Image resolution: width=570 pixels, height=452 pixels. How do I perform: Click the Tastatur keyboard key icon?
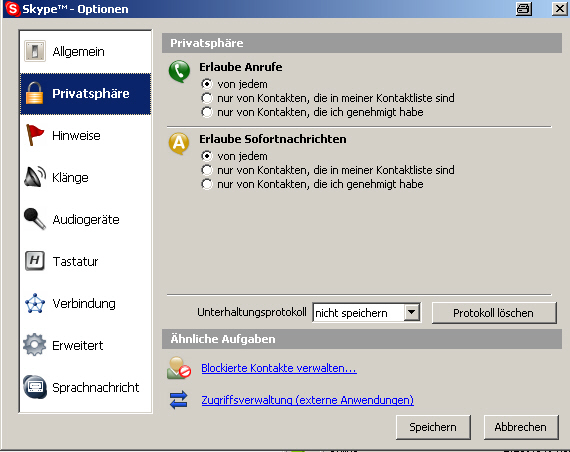pos(35,261)
